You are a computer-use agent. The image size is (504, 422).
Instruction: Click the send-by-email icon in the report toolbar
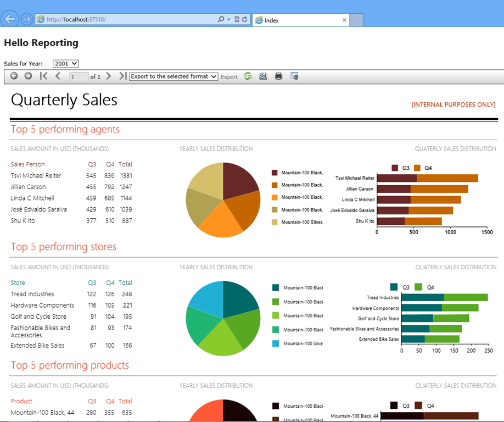pyautogui.click(x=294, y=76)
